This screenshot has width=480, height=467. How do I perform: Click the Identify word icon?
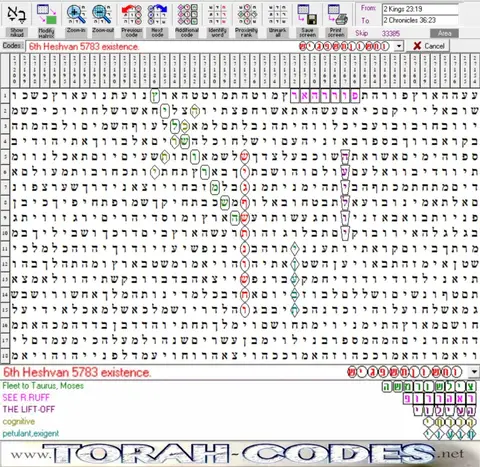pos(217,14)
